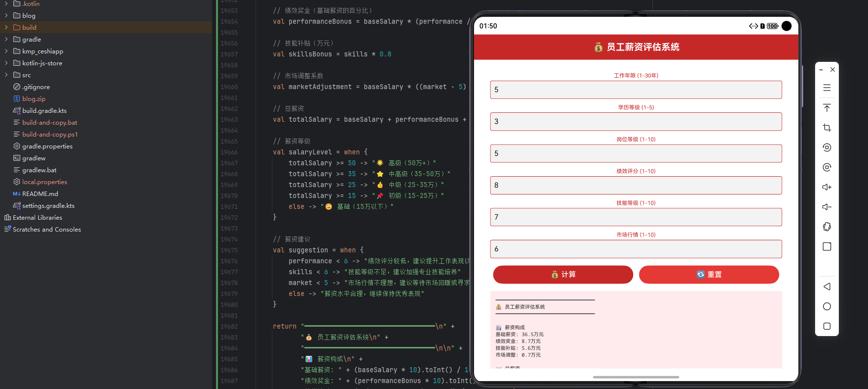The height and width of the screenshot is (389, 868).
Task: Click the emulator bottom gesture bar
Action: [x=636, y=377]
